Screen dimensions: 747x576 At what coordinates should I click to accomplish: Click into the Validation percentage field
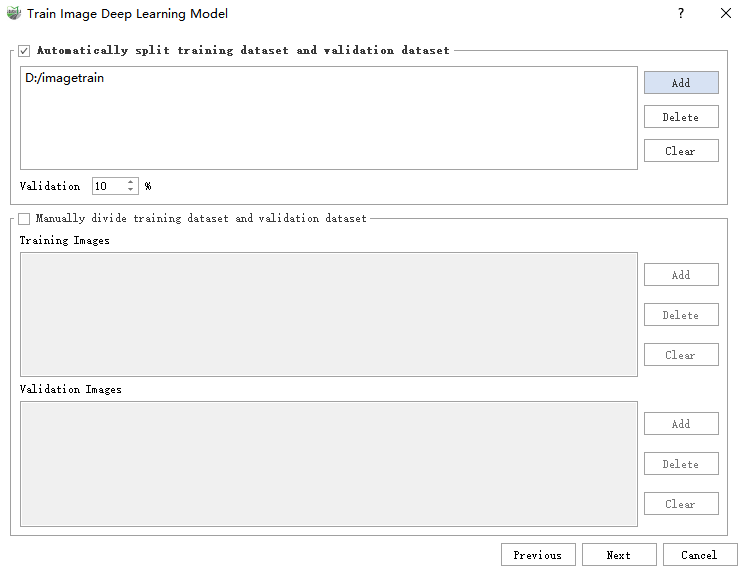coord(108,186)
